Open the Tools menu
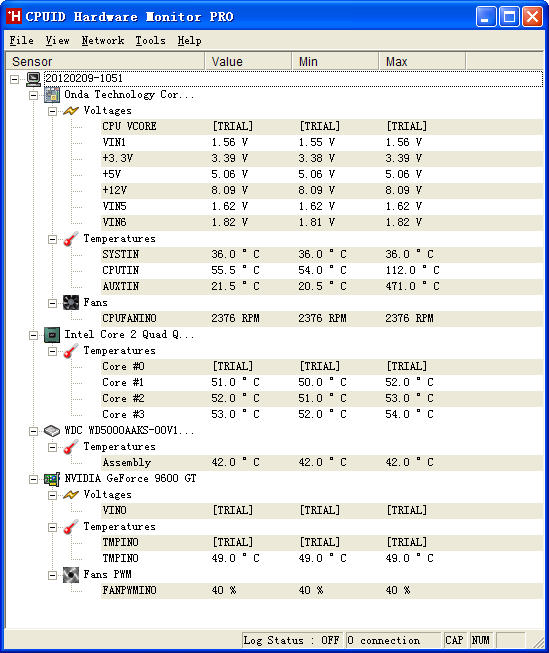Screen dimensions: 549x653 tap(150, 40)
